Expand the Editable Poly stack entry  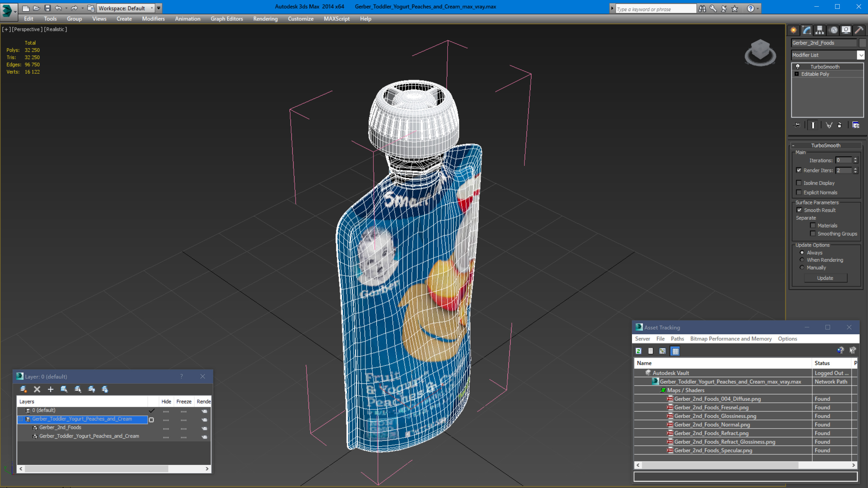797,74
